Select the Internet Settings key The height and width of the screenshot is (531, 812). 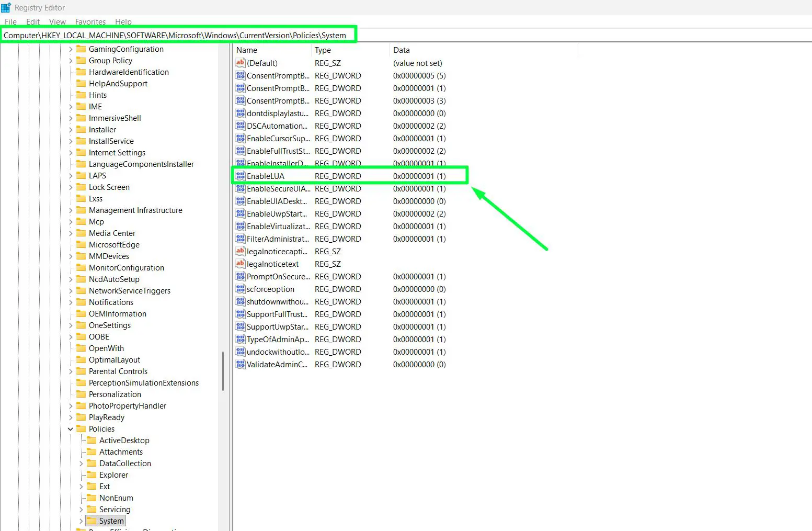click(x=118, y=152)
